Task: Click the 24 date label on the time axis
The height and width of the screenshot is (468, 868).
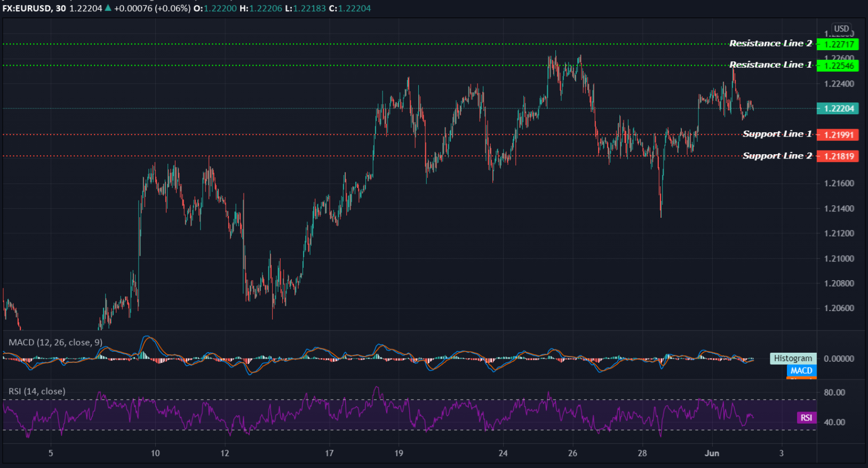Action: pyautogui.click(x=503, y=453)
